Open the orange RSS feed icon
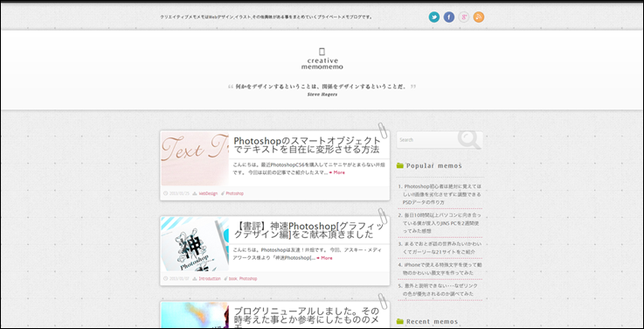This screenshot has height=329, width=644. tap(479, 17)
